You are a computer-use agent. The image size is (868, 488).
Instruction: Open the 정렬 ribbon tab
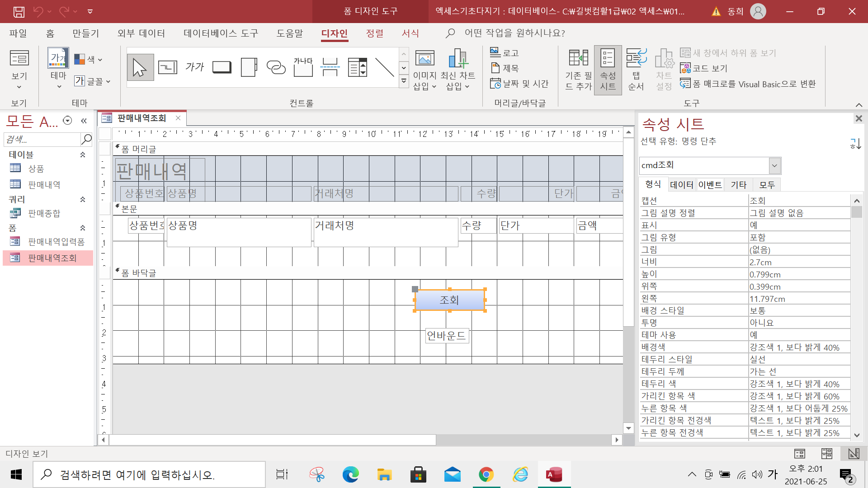374,33
